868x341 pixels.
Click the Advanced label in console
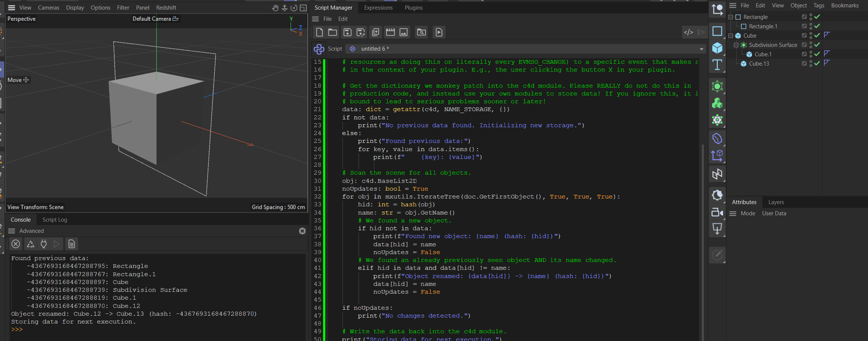pos(31,231)
